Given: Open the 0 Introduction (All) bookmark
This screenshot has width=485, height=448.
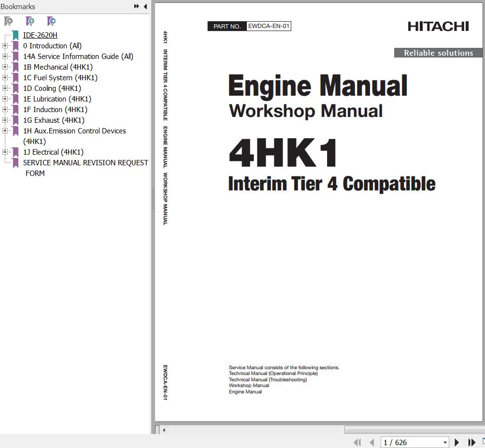Looking at the screenshot, I should pyautogui.click(x=52, y=46).
